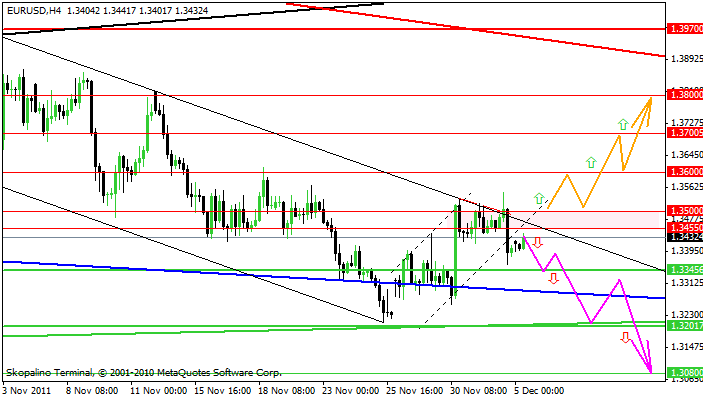Select the 1.3500 red level label
Screen dimensions: 703x398
685,211
